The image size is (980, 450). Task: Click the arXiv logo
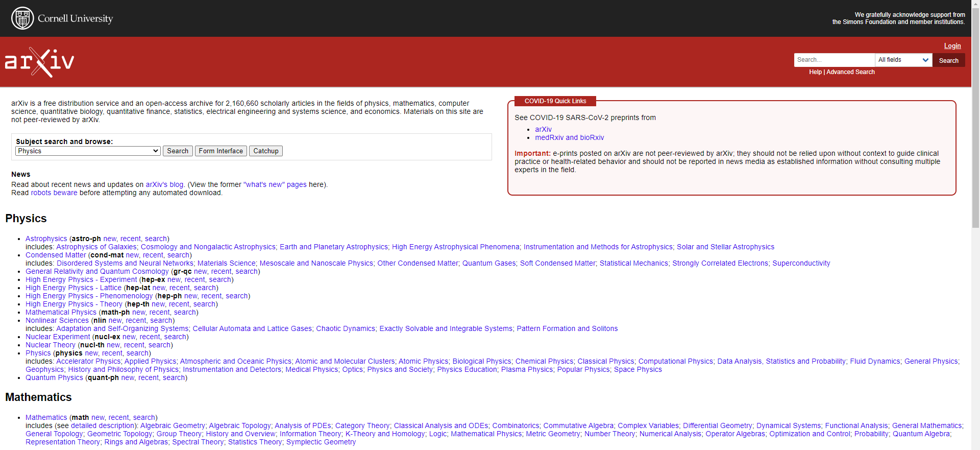pos(40,62)
